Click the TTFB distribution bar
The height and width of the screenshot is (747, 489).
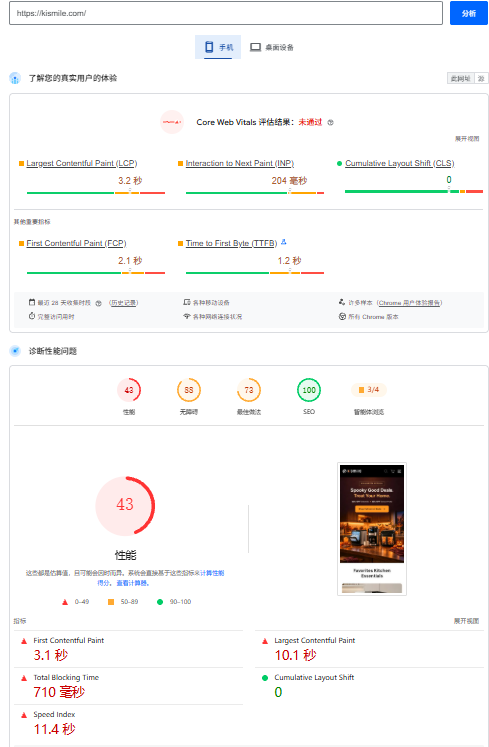pos(255,273)
